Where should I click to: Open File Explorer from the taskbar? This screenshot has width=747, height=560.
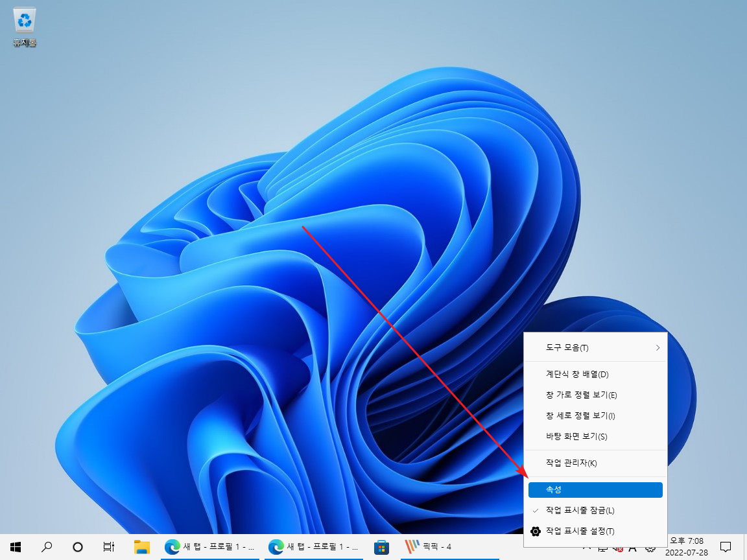click(x=142, y=546)
